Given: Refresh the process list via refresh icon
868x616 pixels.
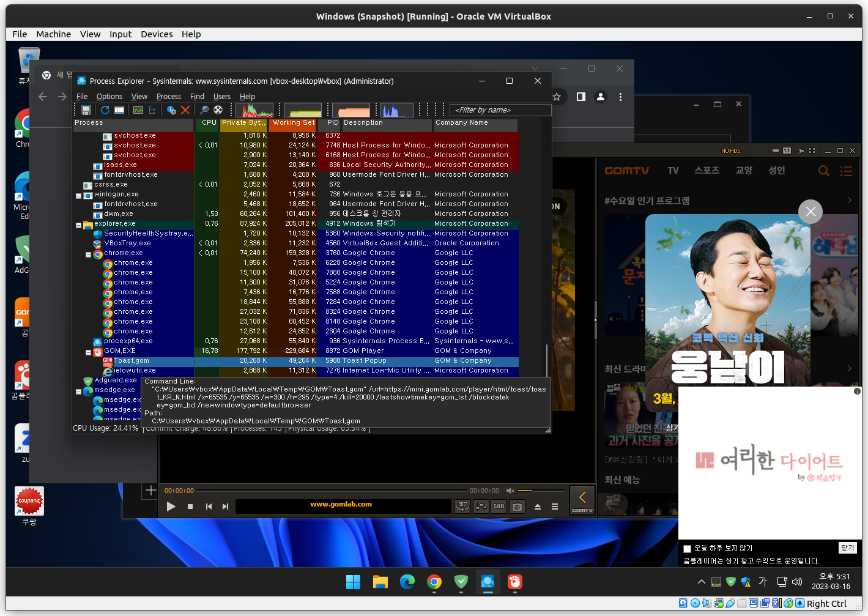Looking at the screenshot, I should click(x=105, y=110).
